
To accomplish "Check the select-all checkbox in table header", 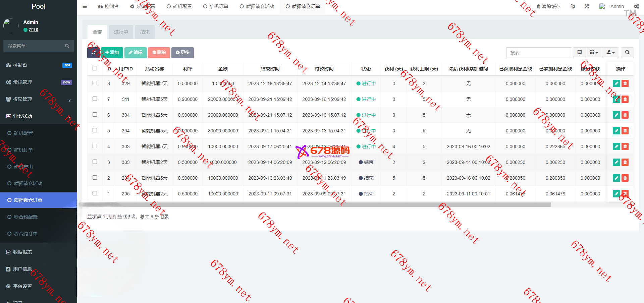I will (x=95, y=68).
